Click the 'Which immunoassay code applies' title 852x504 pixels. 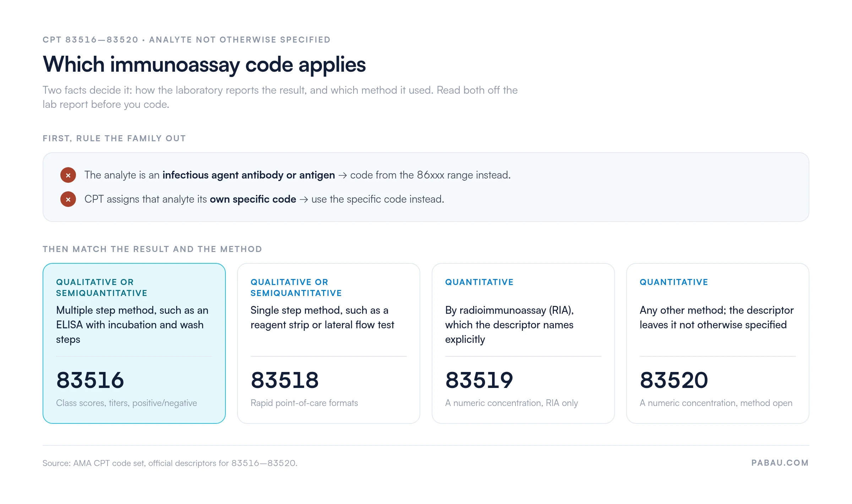204,65
